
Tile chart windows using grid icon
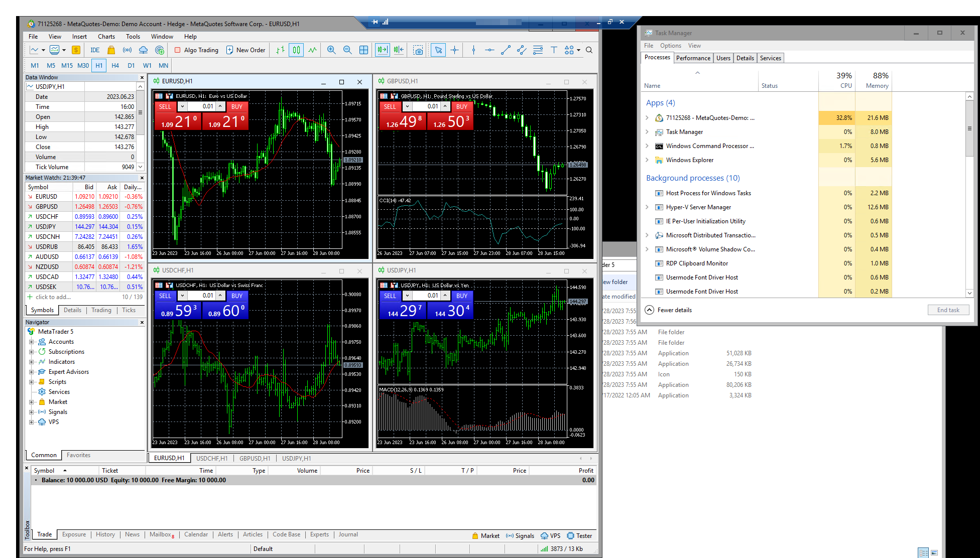pos(363,50)
